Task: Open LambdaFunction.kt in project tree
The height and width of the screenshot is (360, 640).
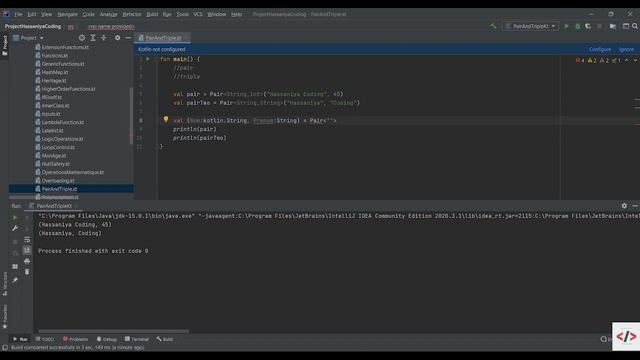Action: click(x=62, y=122)
